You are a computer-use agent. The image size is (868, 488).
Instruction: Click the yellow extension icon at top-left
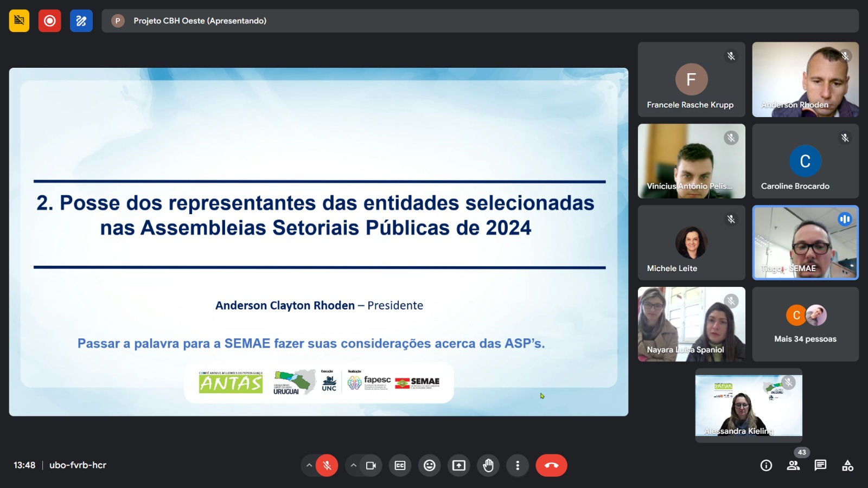point(19,21)
